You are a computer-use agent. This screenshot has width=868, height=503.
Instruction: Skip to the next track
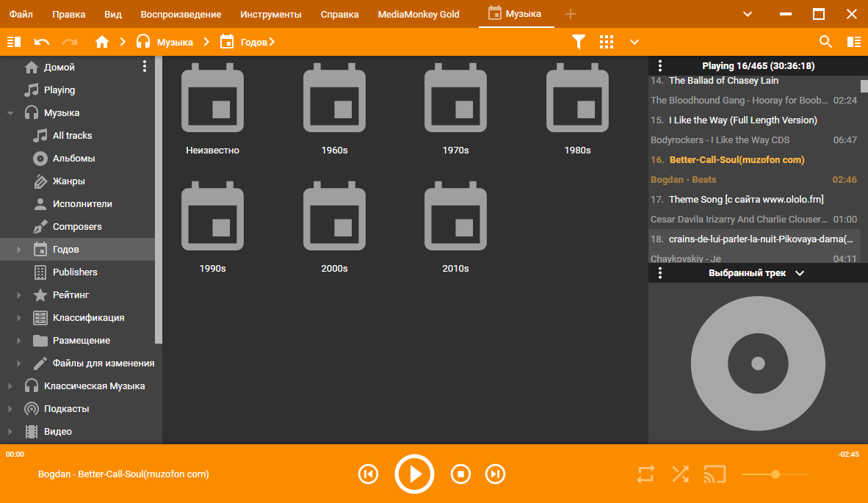pyautogui.click(x=496, y=474)
